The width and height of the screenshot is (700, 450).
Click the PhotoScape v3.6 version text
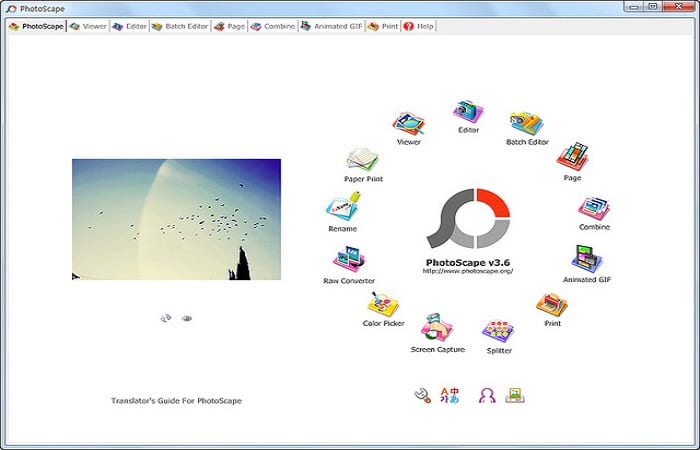[x=468, y=262]
